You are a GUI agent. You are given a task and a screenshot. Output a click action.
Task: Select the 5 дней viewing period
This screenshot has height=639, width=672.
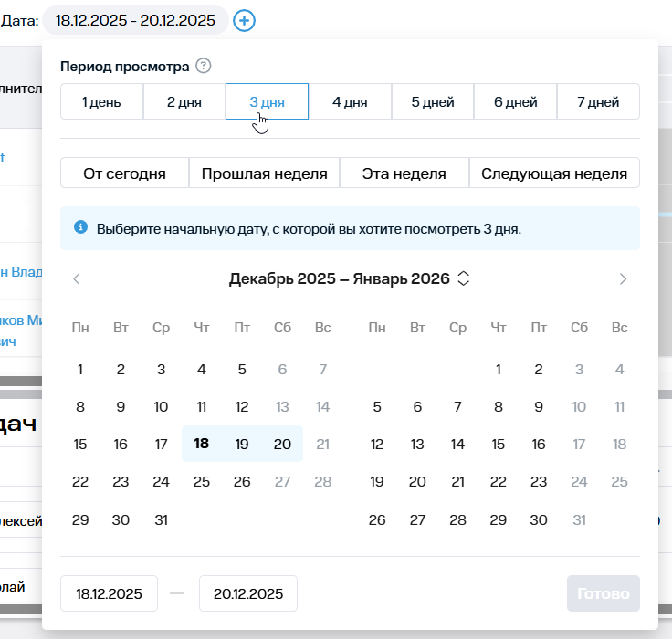tap(433, 101)
